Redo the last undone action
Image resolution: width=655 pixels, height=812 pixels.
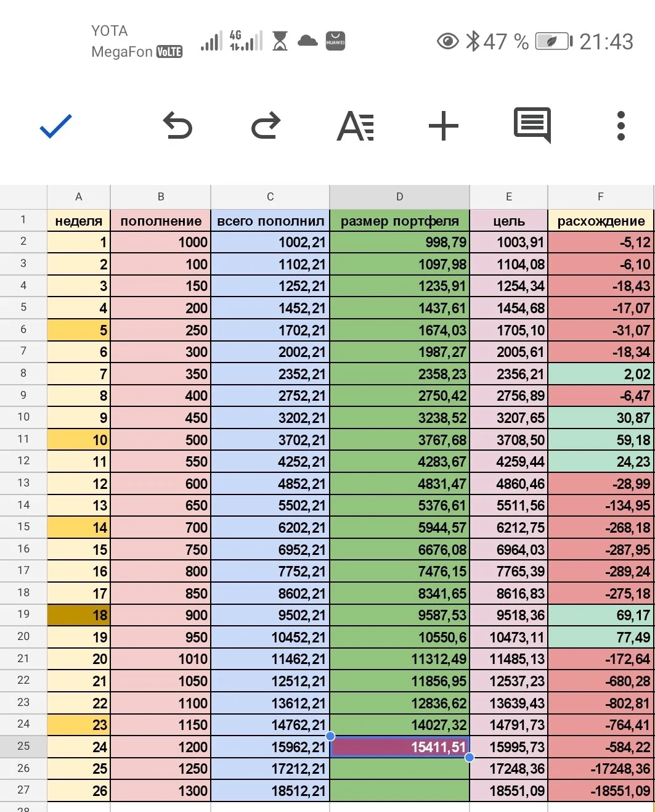(x=266, y=126)
